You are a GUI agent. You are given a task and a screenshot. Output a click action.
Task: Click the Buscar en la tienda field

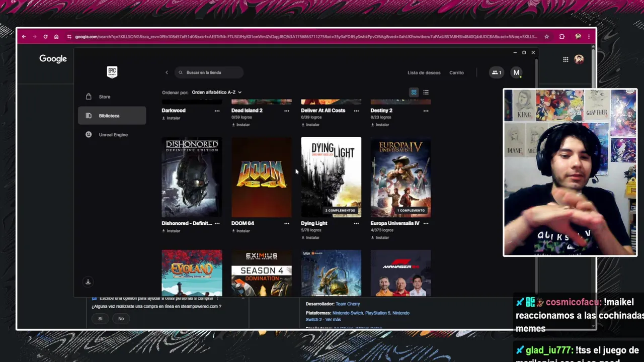(x=209, y=72)
